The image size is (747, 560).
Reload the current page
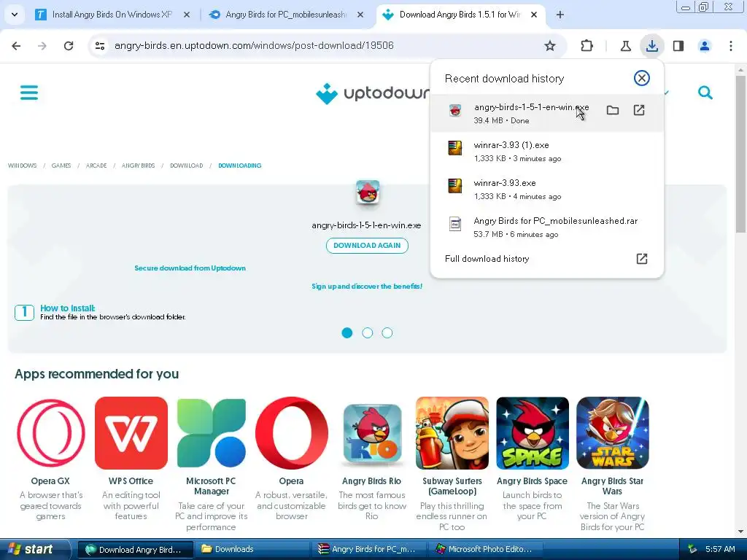pos(69,46)
